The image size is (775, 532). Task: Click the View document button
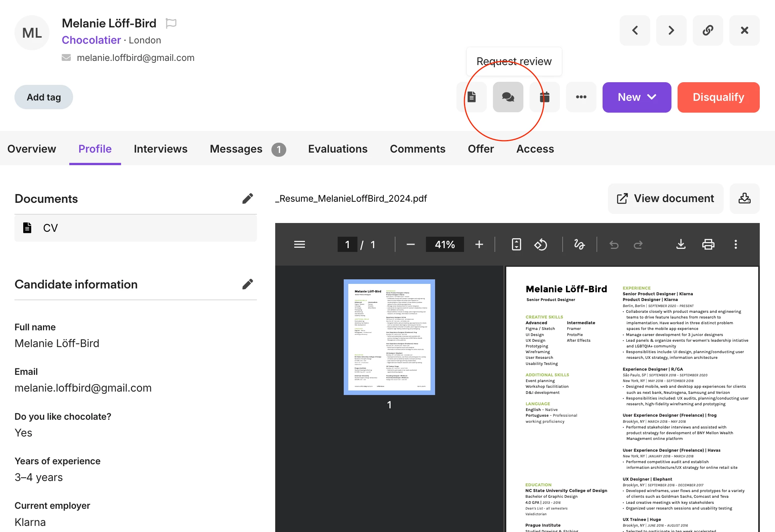[x=665, y=198]
